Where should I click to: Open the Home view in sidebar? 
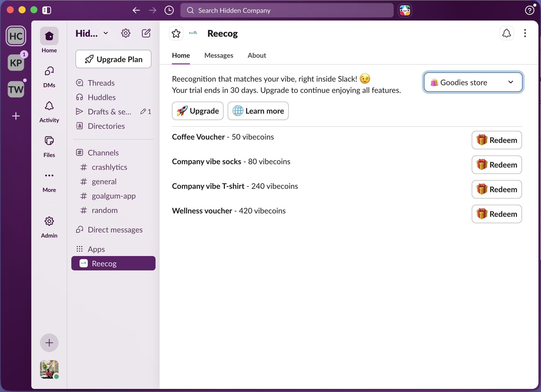(49, 40)
